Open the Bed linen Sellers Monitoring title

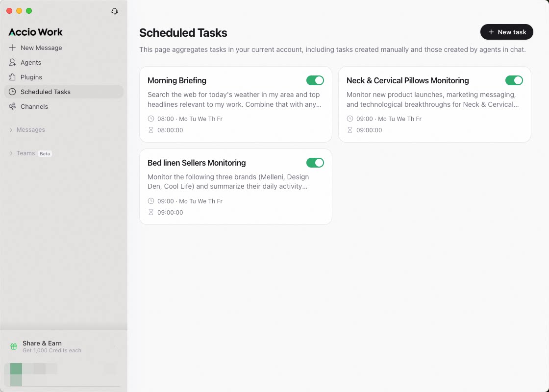(197, 163)
